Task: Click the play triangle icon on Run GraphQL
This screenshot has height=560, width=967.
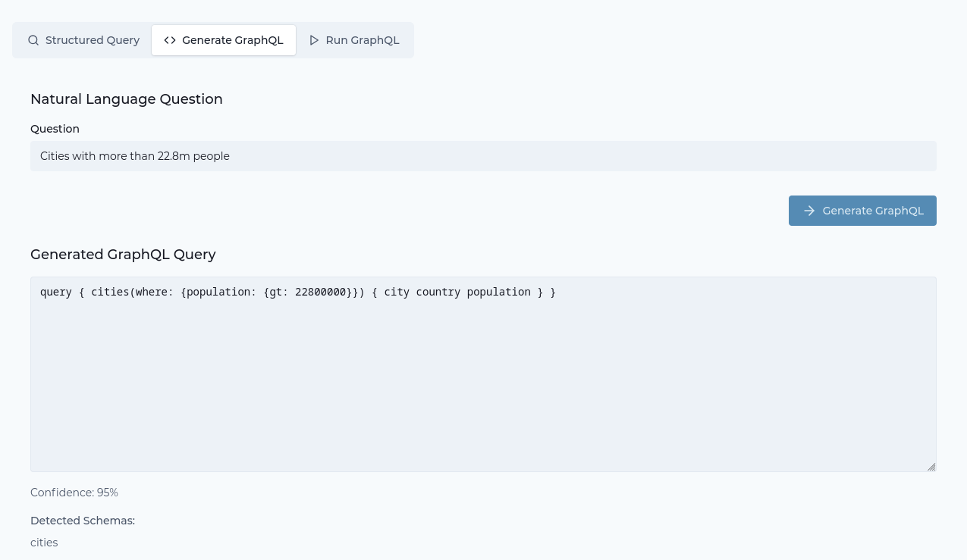Action: (314, 40)
